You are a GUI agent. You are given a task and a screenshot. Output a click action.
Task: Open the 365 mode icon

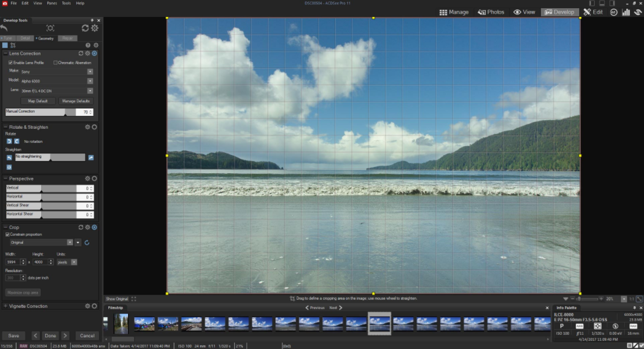615,12
